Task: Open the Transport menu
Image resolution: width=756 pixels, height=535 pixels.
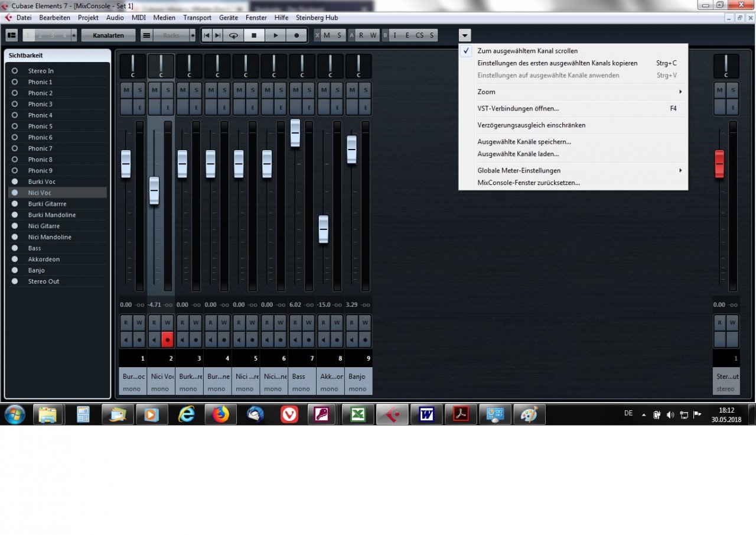Action: click(197, 18)
